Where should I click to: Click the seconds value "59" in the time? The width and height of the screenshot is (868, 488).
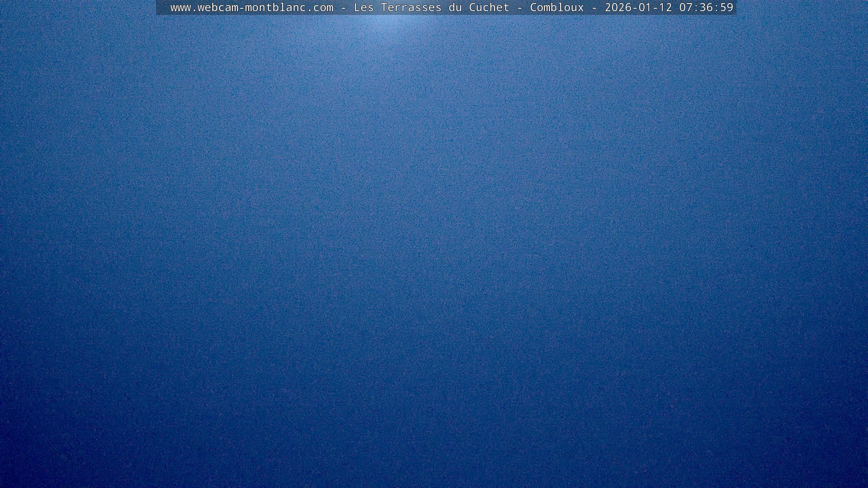coord(726,7)
